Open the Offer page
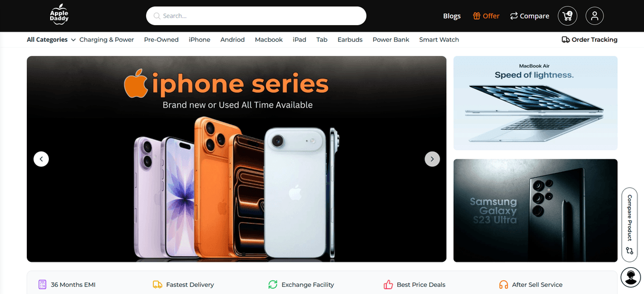The image size is (644, 294). pyautogui.click(x=487, y=16)
